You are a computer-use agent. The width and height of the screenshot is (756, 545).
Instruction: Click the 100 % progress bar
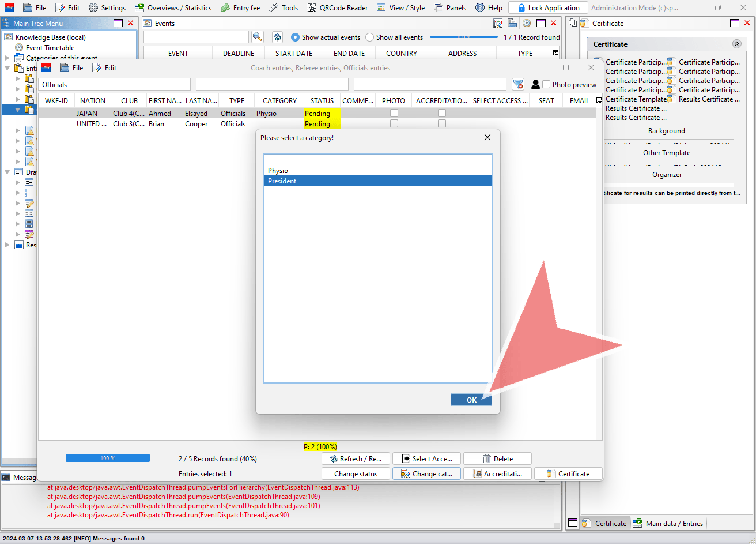[108, 458]
